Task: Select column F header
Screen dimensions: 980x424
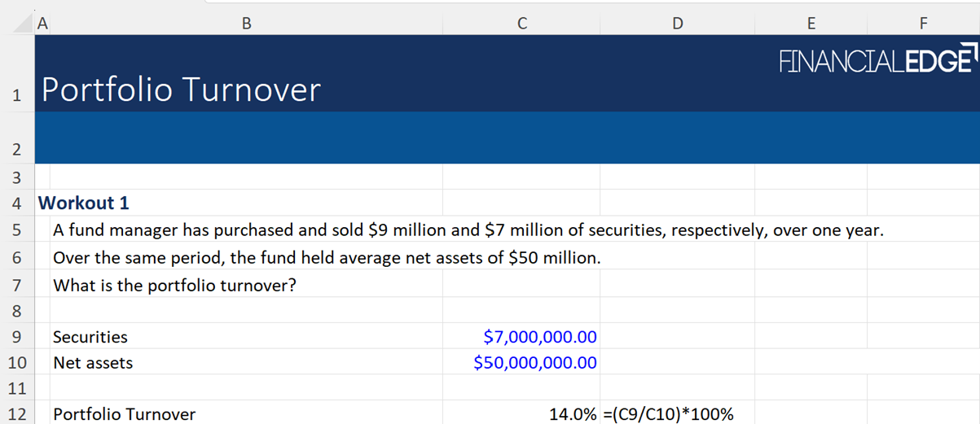Action: point(922,24)
